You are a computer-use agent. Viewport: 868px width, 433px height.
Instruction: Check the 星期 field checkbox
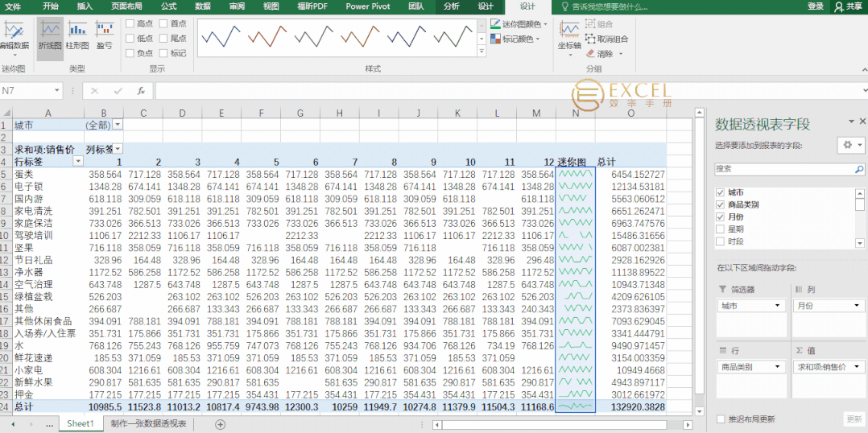pyautogui.click(x=720, y=229)
